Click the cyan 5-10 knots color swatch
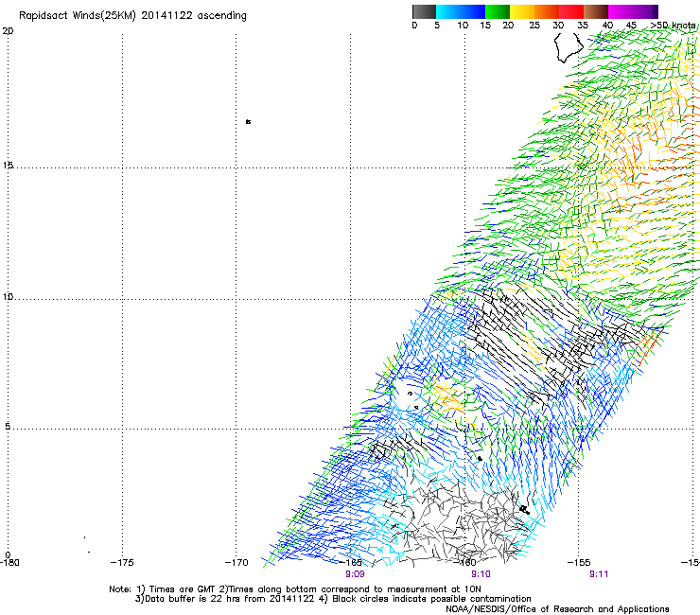The height and width of the screenshot is (615, 700). pyautogui.click(x=448, y=11)
